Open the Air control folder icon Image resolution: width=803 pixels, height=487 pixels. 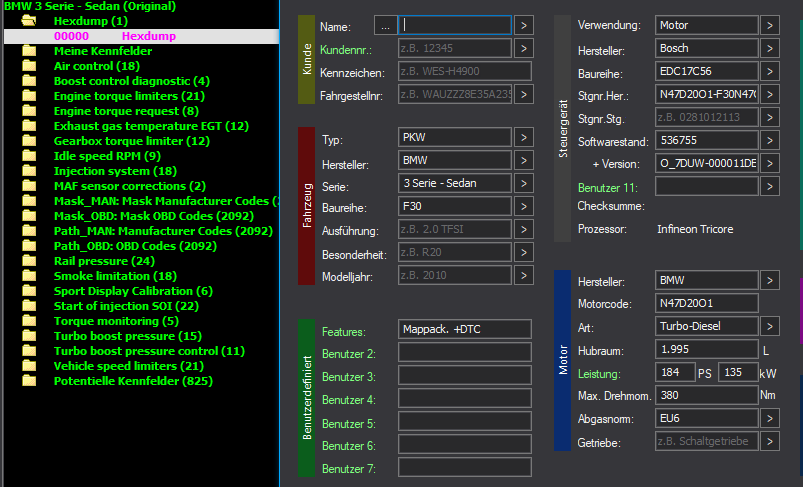pyautogui.click(x=29, y=66)
